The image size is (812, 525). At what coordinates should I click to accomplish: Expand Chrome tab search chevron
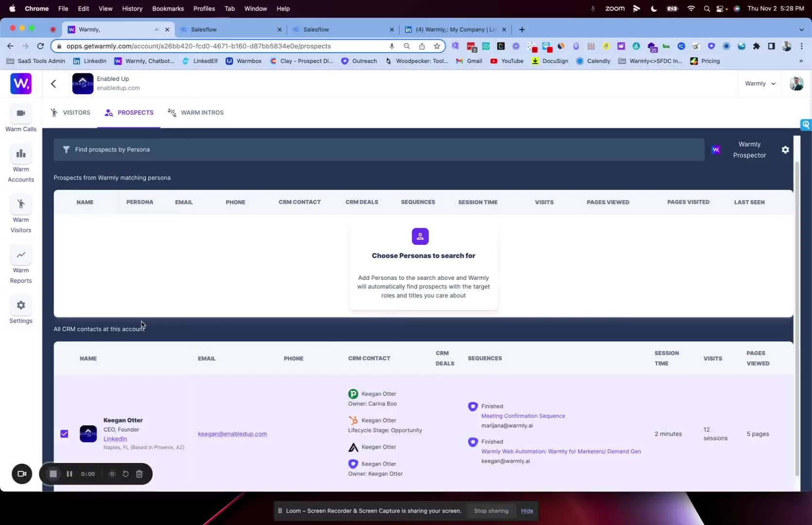pos(801,30)
